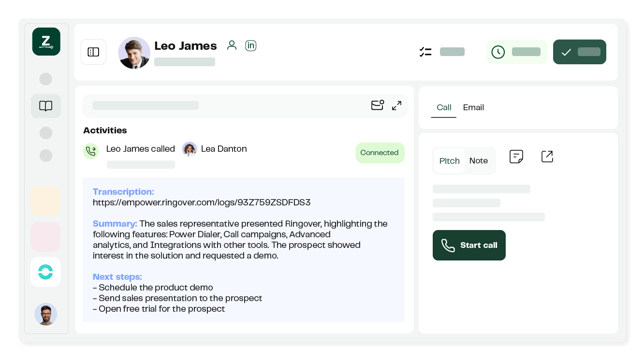The image size is (644, 361).
Task: Click the contact person icon beside Leo James
Action: pos(232,45)
